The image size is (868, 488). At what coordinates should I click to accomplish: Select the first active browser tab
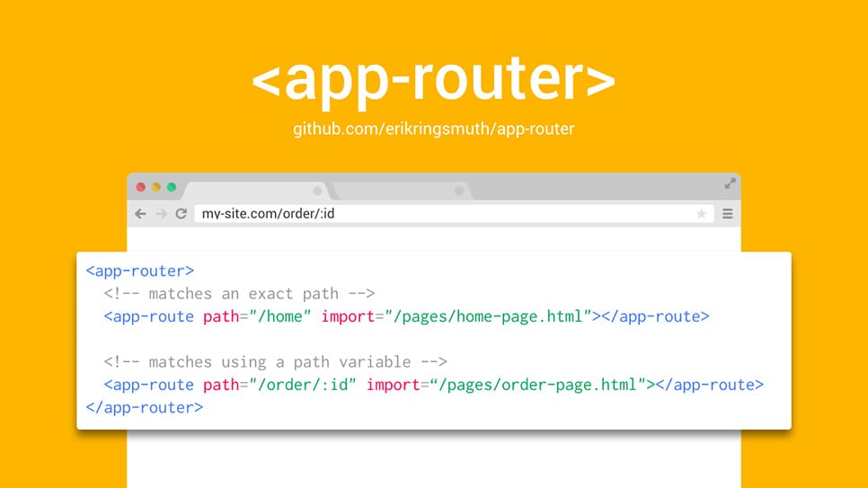(x=252, y=191)
